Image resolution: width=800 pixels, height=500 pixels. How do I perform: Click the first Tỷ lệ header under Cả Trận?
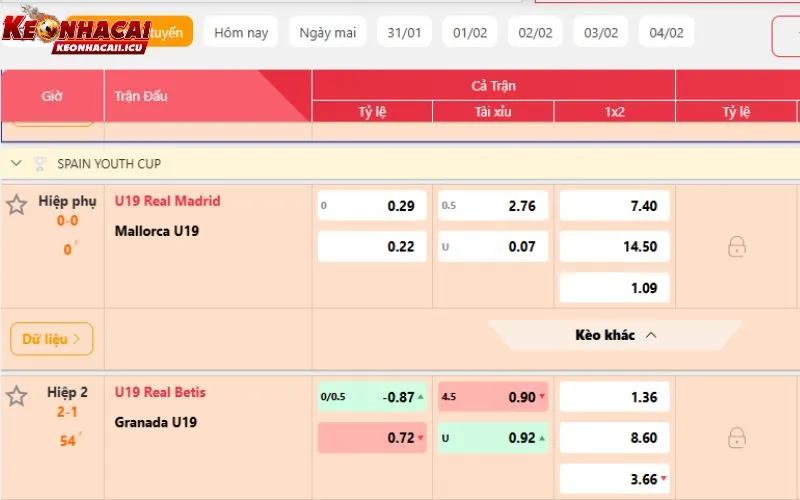(372, 112)
